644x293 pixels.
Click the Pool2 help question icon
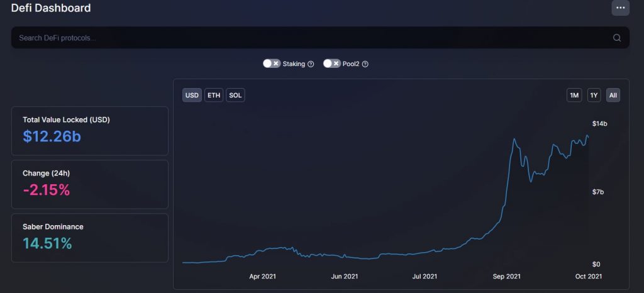click(365, 64)
